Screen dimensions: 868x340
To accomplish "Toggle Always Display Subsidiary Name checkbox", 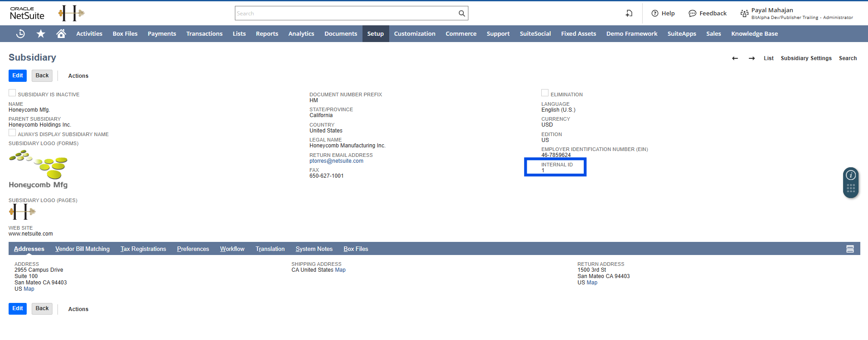I will coord(12,132).
